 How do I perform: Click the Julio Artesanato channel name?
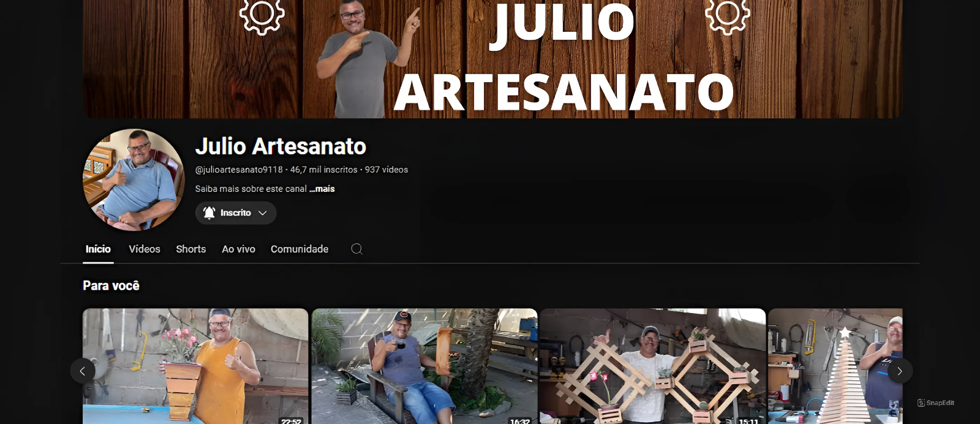[281, 146]
